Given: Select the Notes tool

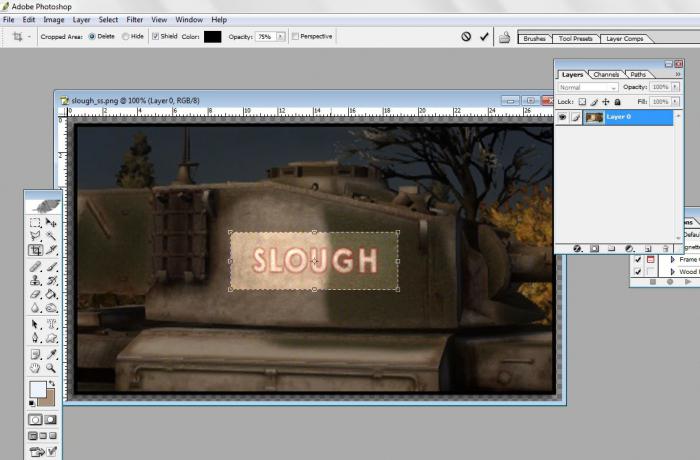Looking at the screenshot, I should [x=35, y=354].
